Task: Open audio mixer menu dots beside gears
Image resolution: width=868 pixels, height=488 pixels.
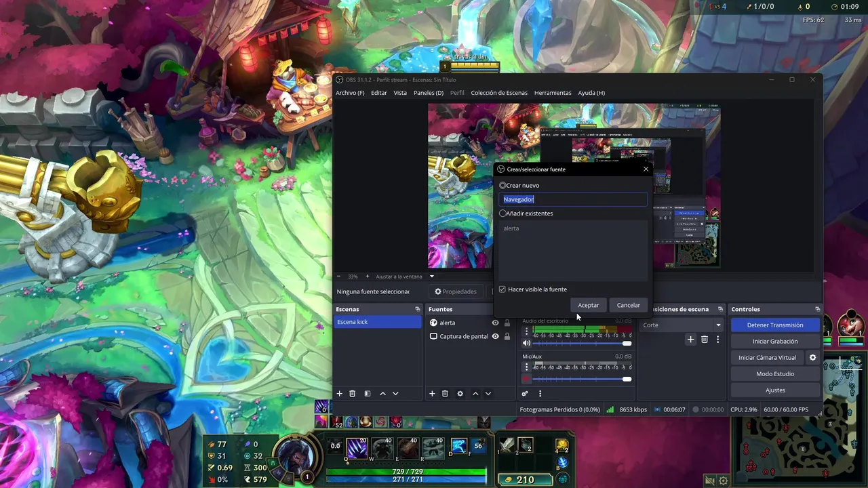Action: tap(540, 394)
